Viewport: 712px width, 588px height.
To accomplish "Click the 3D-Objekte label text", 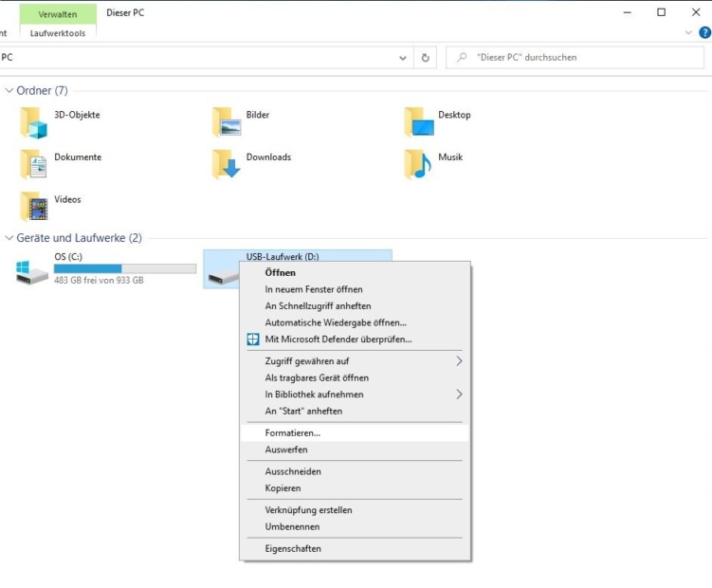I will pos(77,115).
